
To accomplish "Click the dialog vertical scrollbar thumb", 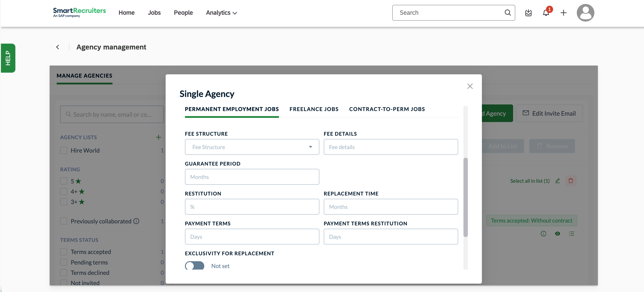I will tap(465, 197).
